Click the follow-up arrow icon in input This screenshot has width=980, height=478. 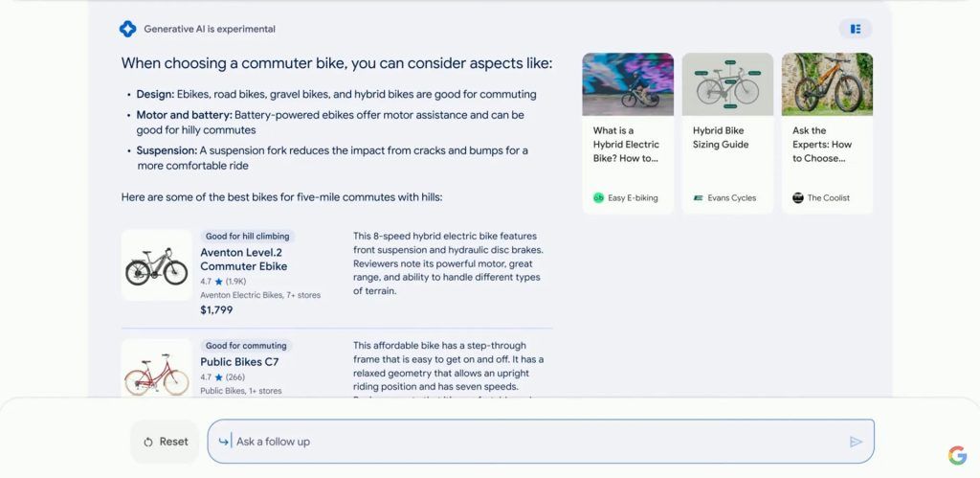[224, 442]
